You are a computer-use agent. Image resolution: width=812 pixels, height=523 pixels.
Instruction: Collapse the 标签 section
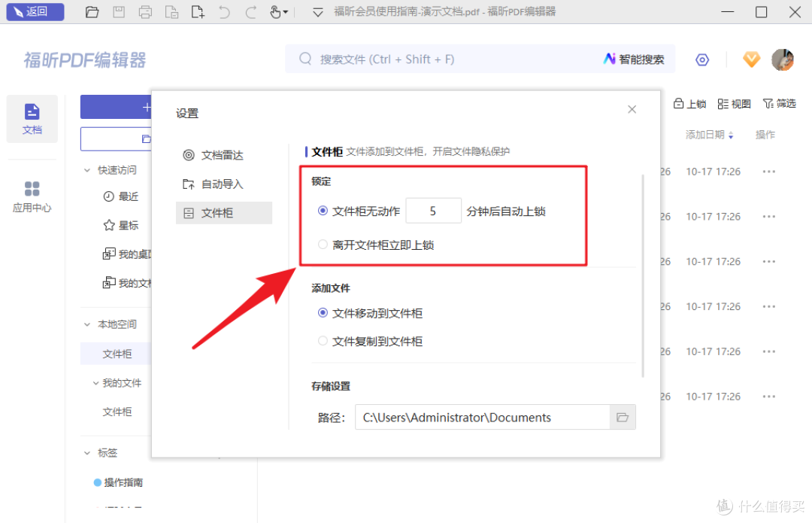tap(87, 453)
